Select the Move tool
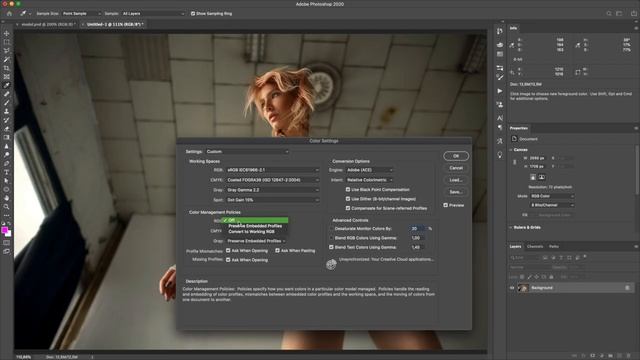The width and height of the screenshot is (640, 360). pyautogui.click(x=7, y=33)
